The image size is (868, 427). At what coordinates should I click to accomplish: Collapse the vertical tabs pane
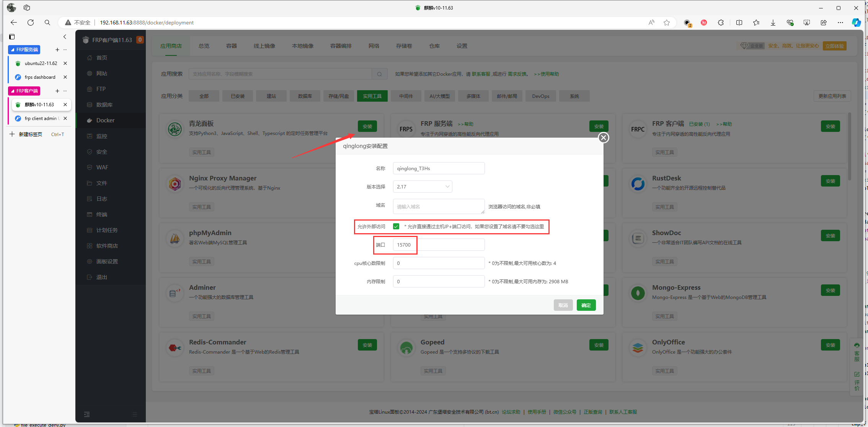65,37
